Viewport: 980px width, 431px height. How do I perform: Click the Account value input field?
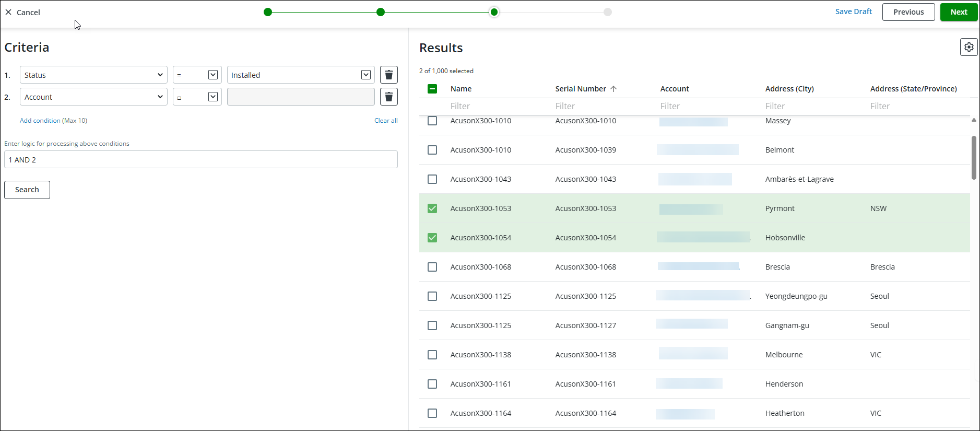(301, 97)
